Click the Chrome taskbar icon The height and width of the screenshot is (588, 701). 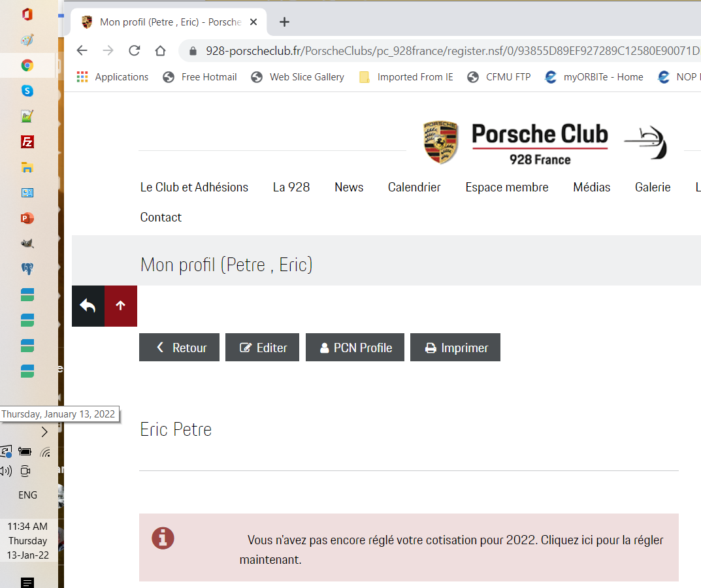pyautogui.click(x=27, y=65)
